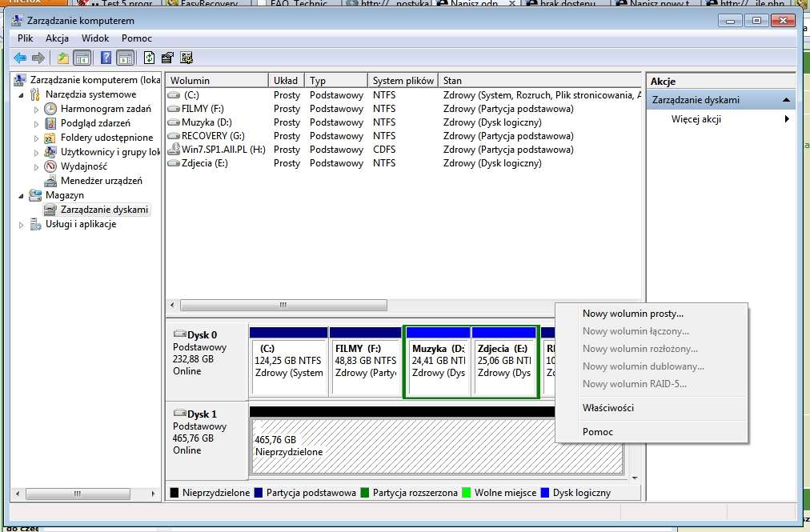Click the Podgląd zdarzeń icon

(x=50, y=123)
